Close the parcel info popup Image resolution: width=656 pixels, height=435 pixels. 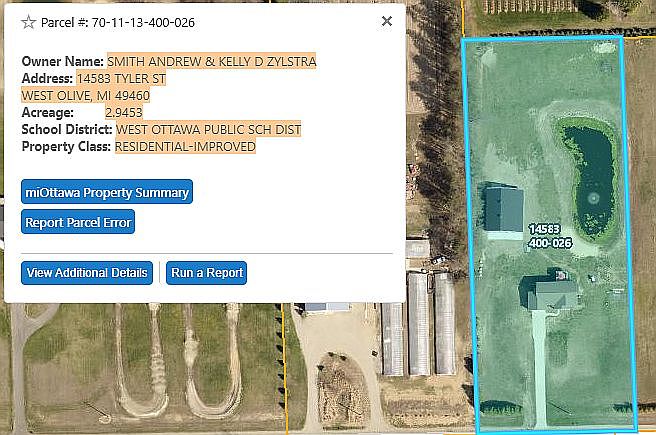point(387,21)
